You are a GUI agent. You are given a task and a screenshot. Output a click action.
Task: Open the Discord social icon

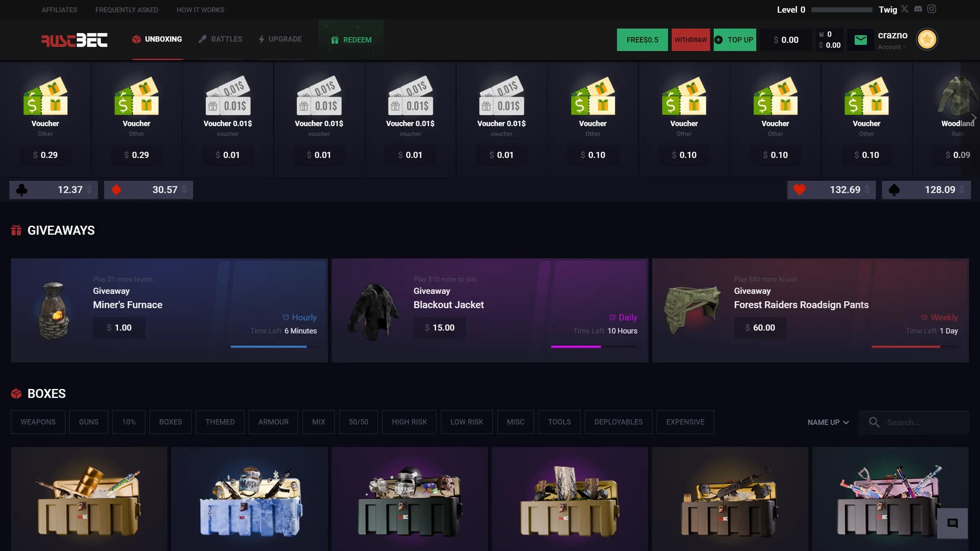918,9
